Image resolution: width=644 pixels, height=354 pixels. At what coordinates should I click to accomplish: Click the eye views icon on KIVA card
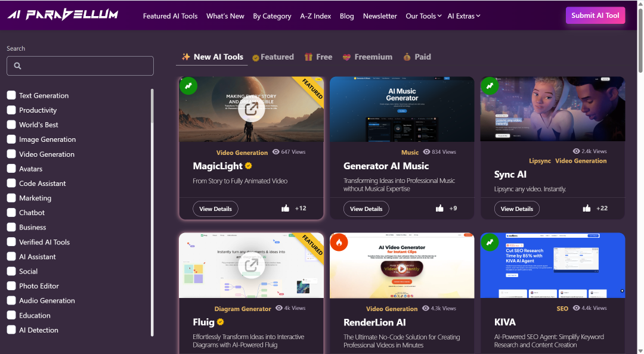coord(576,308)
